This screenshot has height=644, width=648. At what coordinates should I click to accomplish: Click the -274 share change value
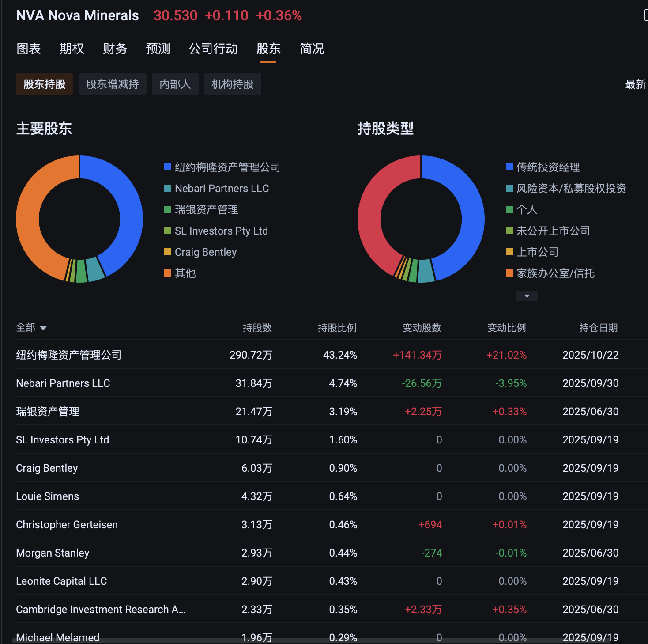431,553
